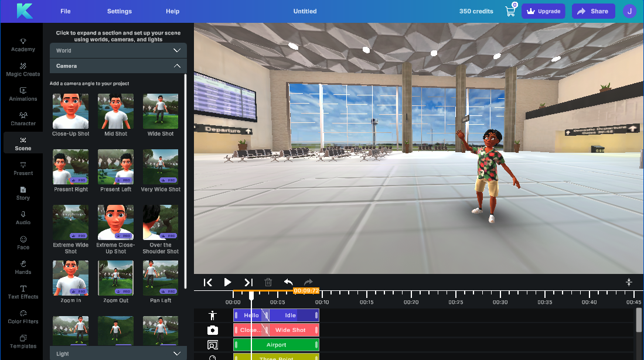
Task: Collapse the Camera section
Action: pyautogui.click(x=118, y=66)
